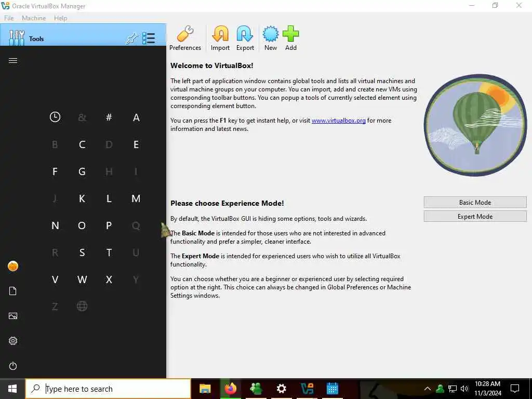Click the user account avatar in Start
This screenshot has height=399, width=532.
point(13,266)
